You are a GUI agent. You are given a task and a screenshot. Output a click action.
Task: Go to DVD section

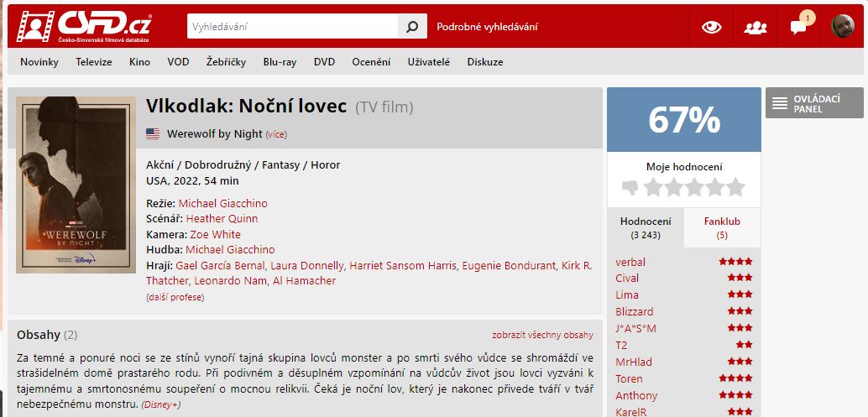point(324,62)
